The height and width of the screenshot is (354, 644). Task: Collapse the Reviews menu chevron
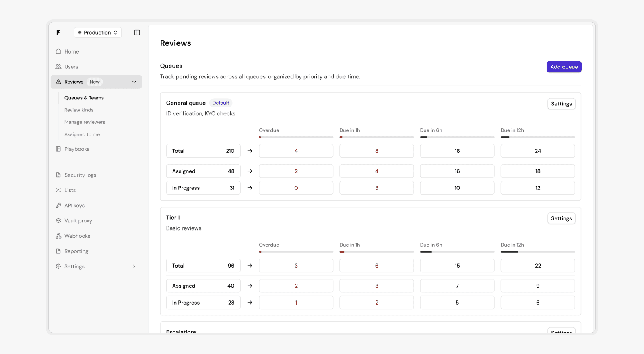(134, 82)
